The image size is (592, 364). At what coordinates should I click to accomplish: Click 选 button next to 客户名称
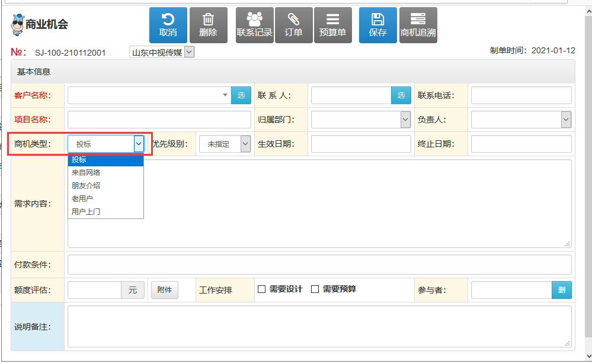pos(241,95)
